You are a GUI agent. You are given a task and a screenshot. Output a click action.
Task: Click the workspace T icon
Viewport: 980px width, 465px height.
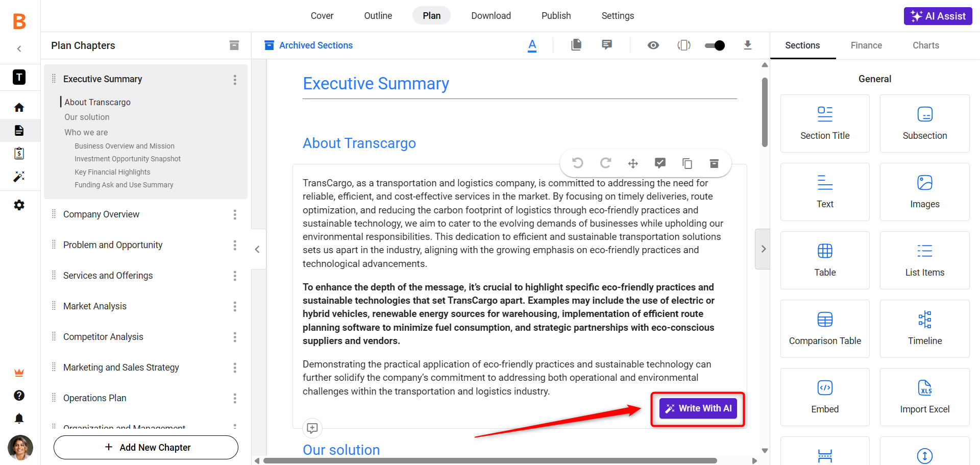(19, 77)
